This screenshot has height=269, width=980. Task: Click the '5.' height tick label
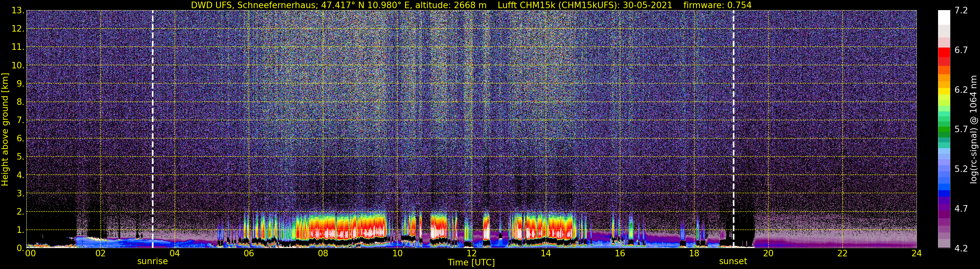20,157
